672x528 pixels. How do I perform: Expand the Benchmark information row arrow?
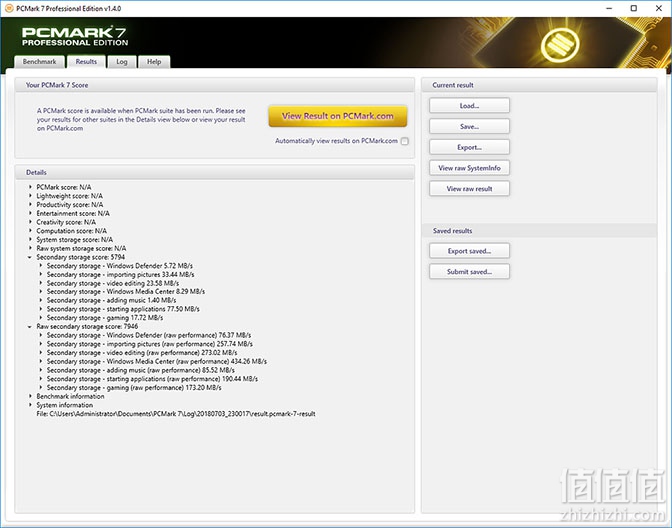(30, 396)
